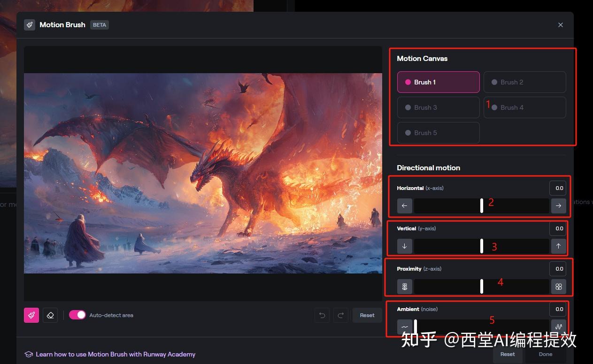Click the Ambient high noise wave icon
This screenshot has height=364, width=593.
pos(559,326)
